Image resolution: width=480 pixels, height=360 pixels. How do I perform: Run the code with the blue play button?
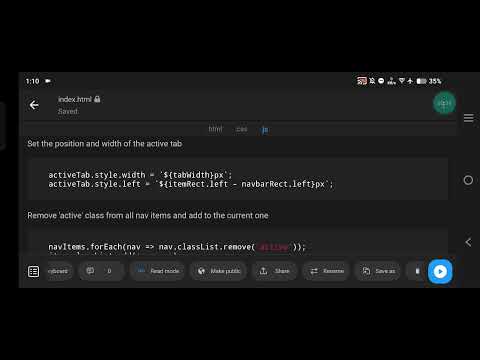[x=440, y=271]
